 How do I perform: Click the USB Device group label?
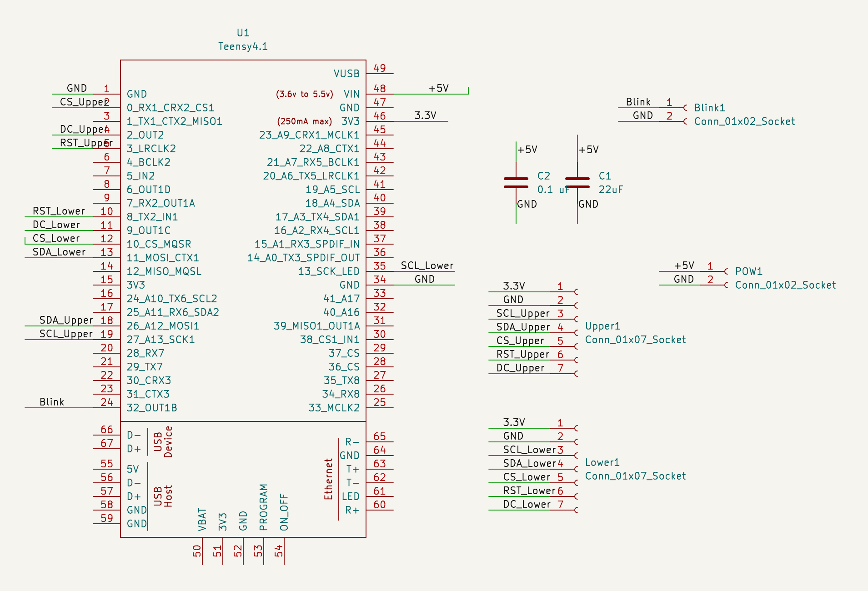[x=163, y=441]
